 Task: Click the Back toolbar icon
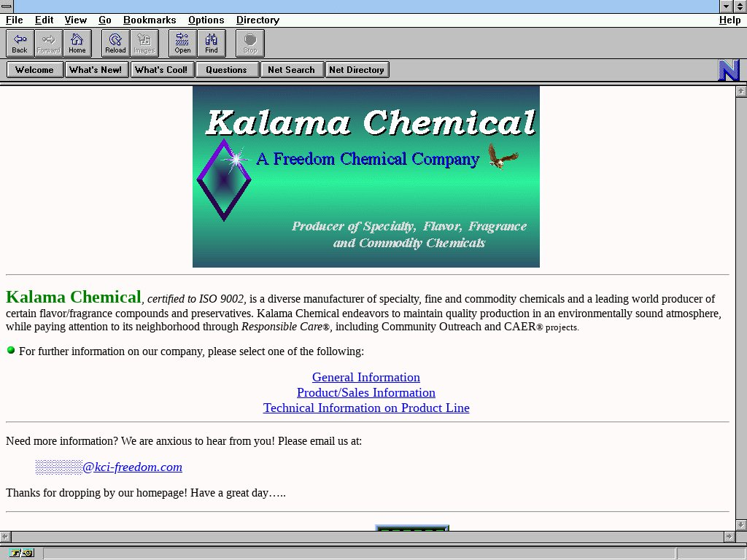(x=20, y=43)
